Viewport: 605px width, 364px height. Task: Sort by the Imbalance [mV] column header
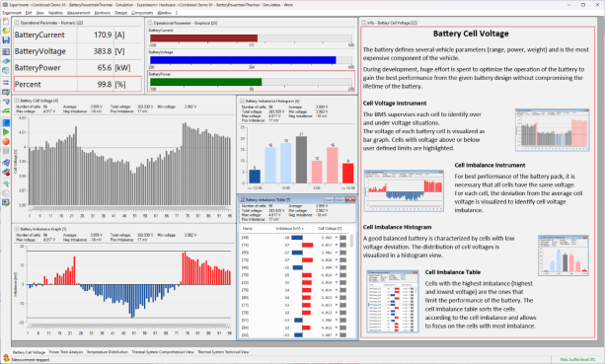(x=290, y=229)
